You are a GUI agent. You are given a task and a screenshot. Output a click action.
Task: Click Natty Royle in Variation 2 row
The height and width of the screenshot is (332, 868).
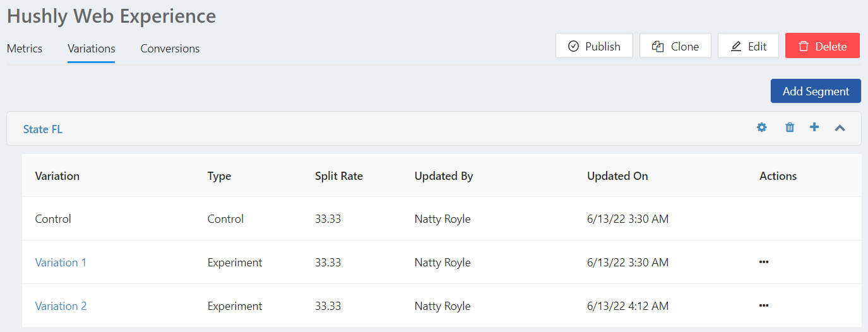[x=443, y=306]
